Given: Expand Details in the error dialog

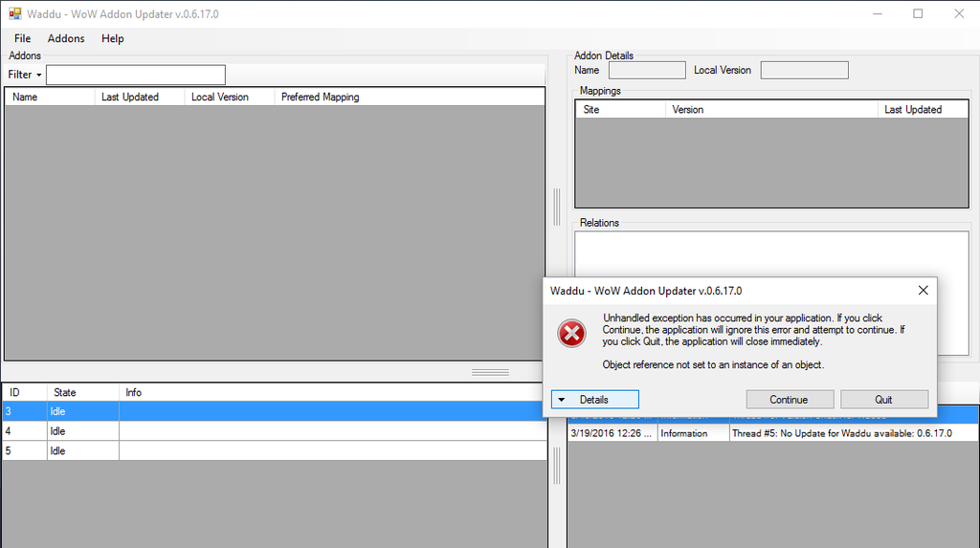Looking at the screenshot, I should (595, 399).
